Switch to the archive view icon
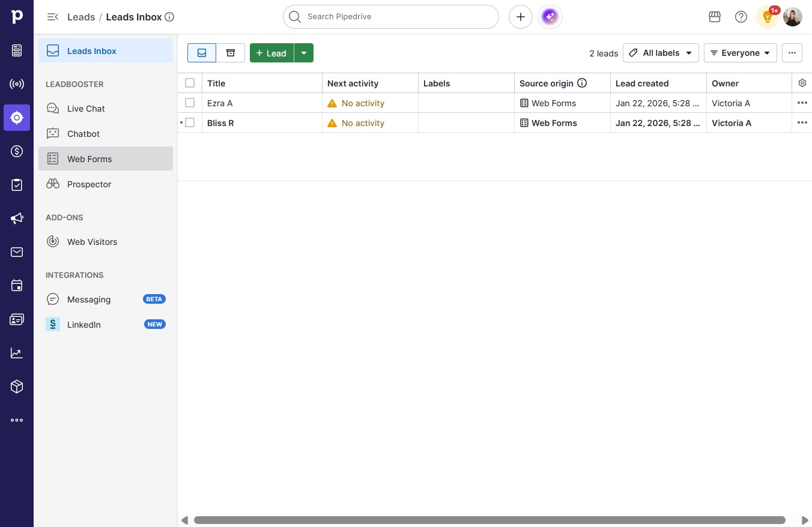Image resolution: width=812 pixels, height=527 pixels. click(231, 53)
